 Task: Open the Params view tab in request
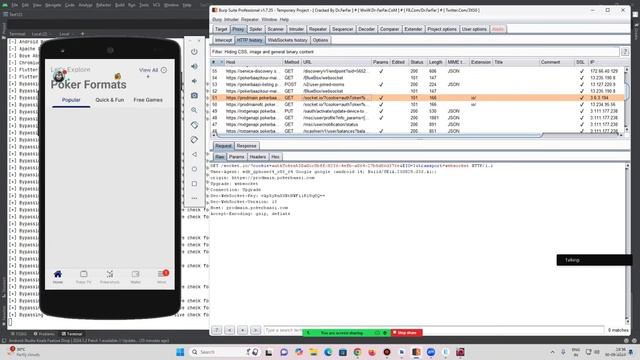click(236, 157)
